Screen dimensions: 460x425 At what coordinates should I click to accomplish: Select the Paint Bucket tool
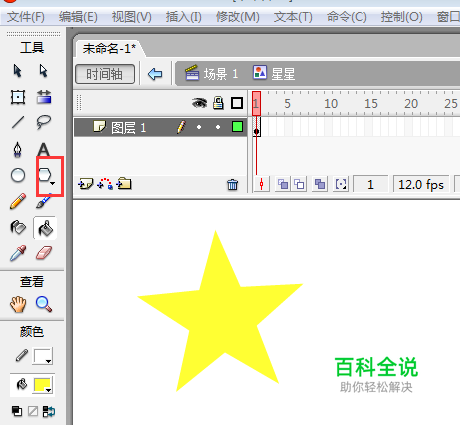(x=45, y=228)
